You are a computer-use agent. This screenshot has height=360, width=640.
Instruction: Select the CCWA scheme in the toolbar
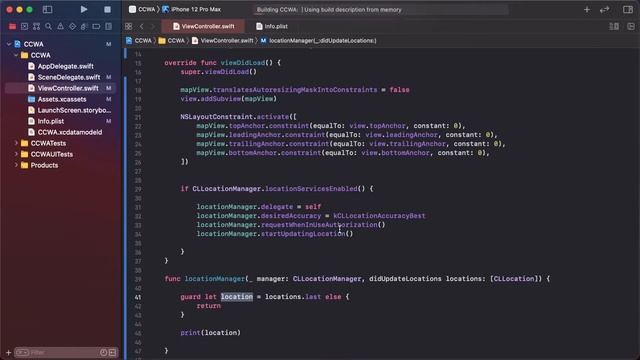142,9
